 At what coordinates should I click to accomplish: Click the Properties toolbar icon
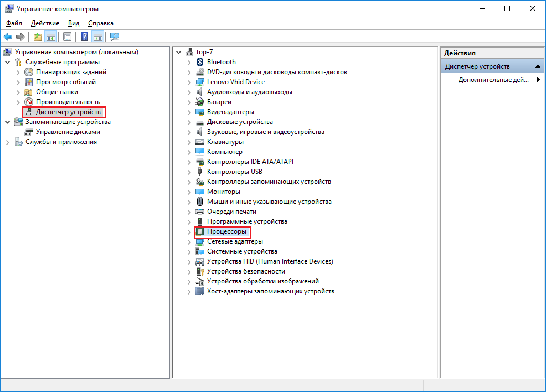[67, 37]
